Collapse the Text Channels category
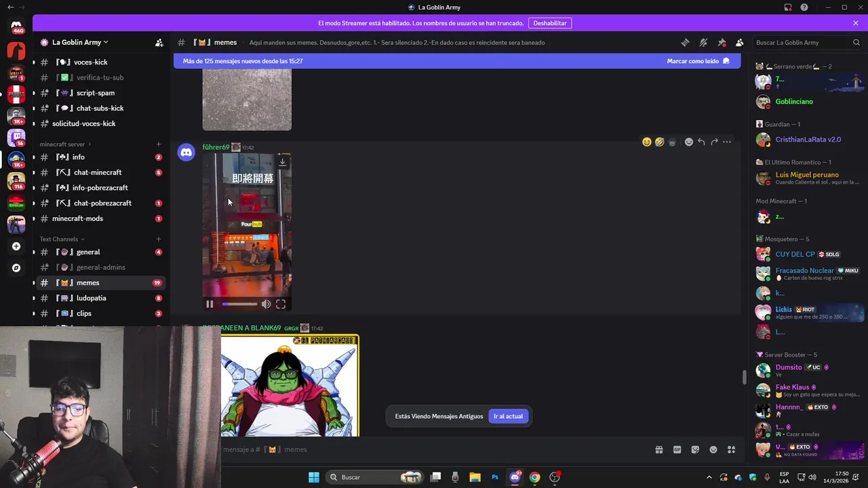 click(62, 239)
